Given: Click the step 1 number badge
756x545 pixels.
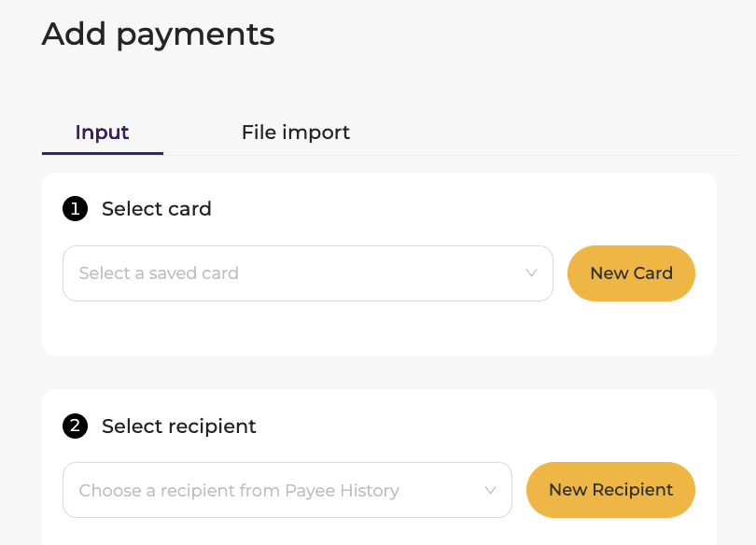Looking at the screenshot, I should pyautogui.click(x=75, y=209).
